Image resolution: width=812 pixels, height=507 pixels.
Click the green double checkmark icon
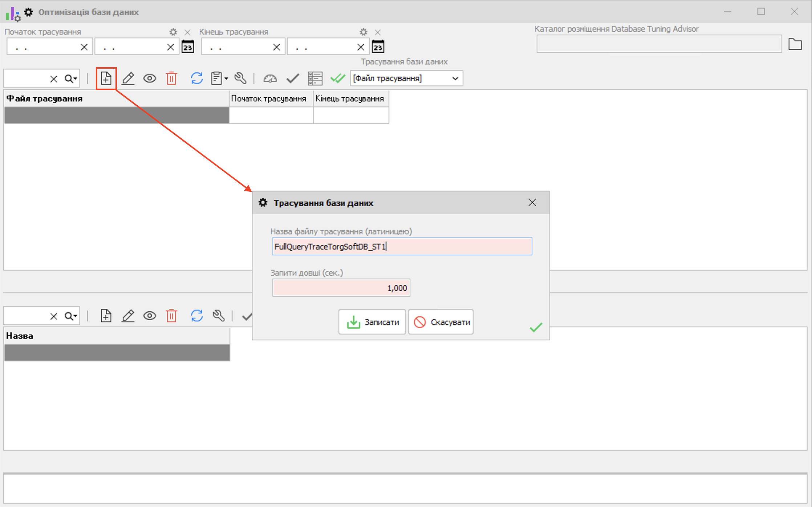337,78
